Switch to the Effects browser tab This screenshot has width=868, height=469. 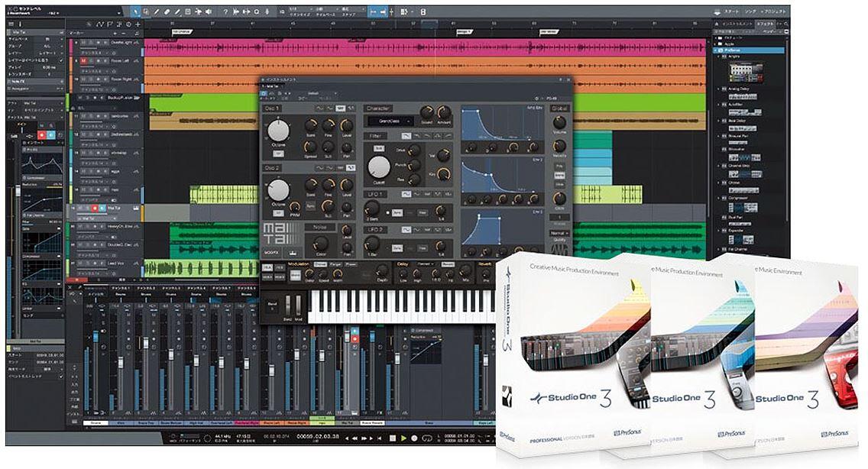[x=764, y=24]
